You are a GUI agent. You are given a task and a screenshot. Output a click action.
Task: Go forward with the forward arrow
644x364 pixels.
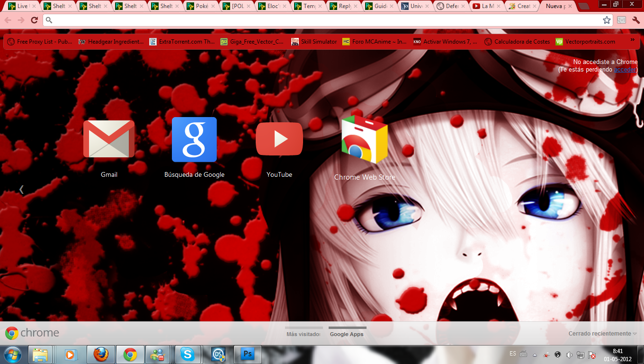click(x=21, y=20)
